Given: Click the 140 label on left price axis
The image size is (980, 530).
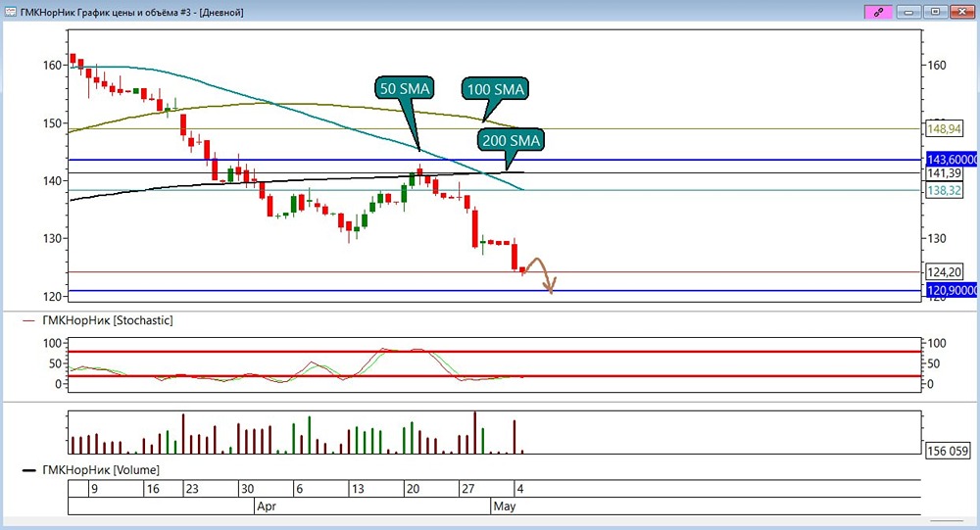Looking at the screenshot, I should click(x=53, y=180).
